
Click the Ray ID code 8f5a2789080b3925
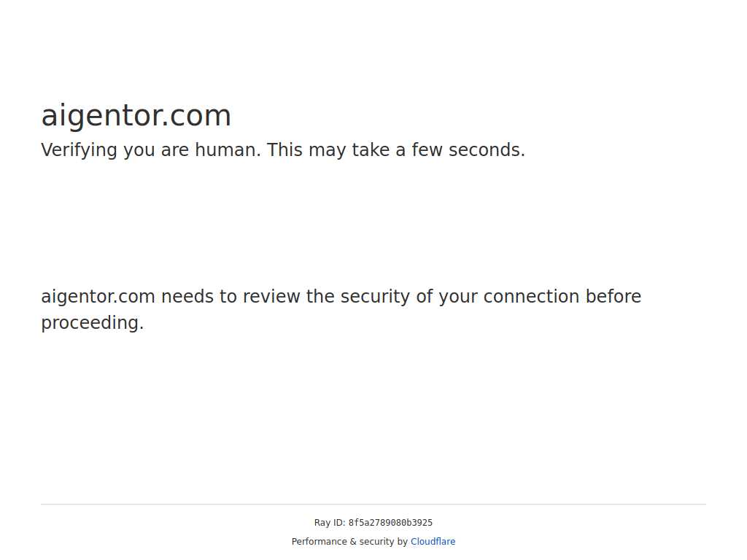pos(390,522)
